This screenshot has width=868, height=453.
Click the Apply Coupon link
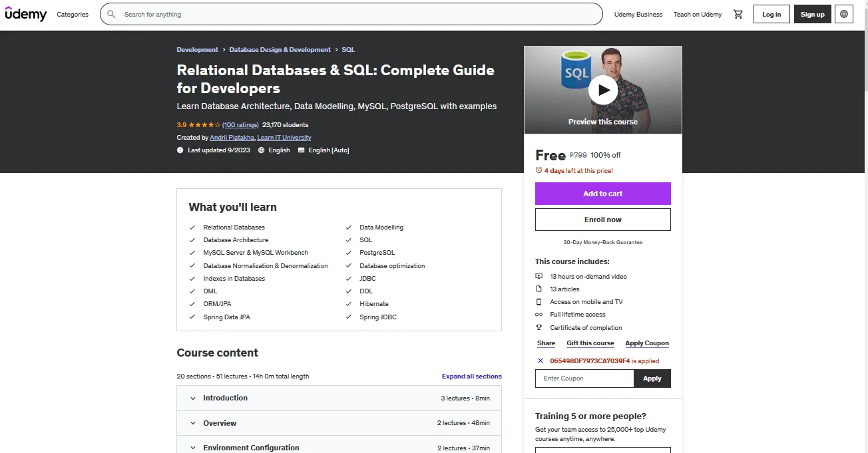coord(647,343)
